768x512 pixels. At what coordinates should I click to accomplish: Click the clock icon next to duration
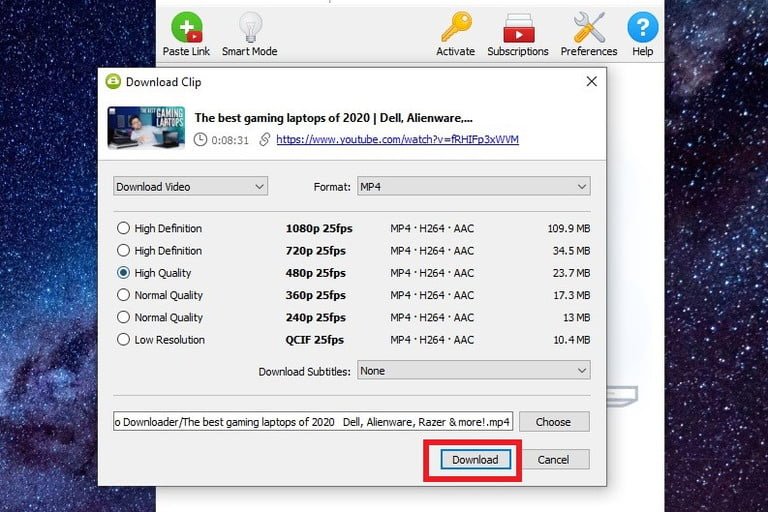tap(200, 140)
